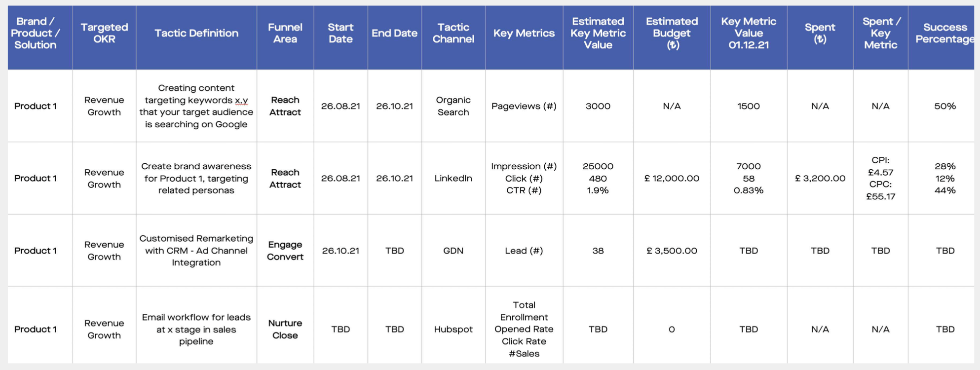Select the Email workflow tactic definition cell
The width and height of the screenshot is (980, 370).
[196, 329]
